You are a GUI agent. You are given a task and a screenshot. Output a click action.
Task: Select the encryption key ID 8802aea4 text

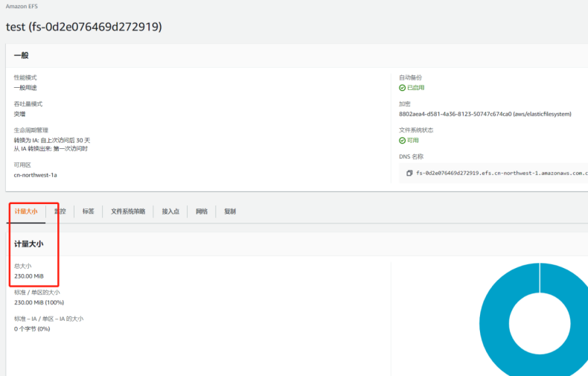coord(485,114)
